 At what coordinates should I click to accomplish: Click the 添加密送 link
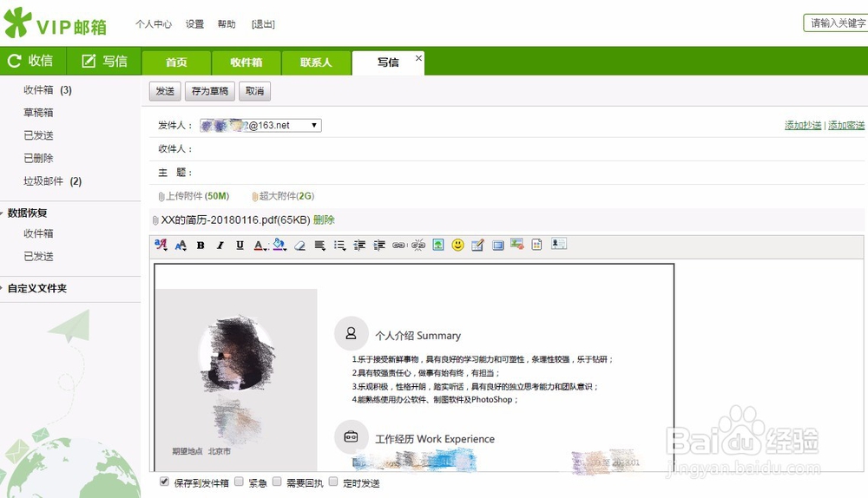[845, 126]
